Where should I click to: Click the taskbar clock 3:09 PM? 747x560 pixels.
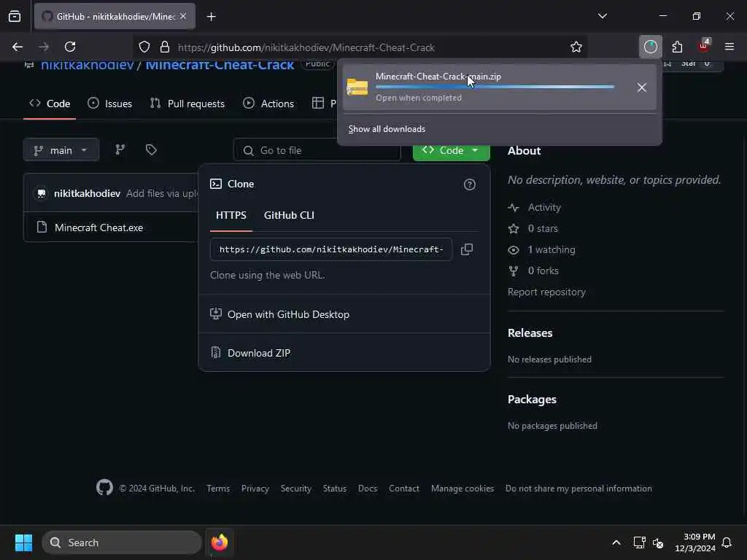click(695, 542)
